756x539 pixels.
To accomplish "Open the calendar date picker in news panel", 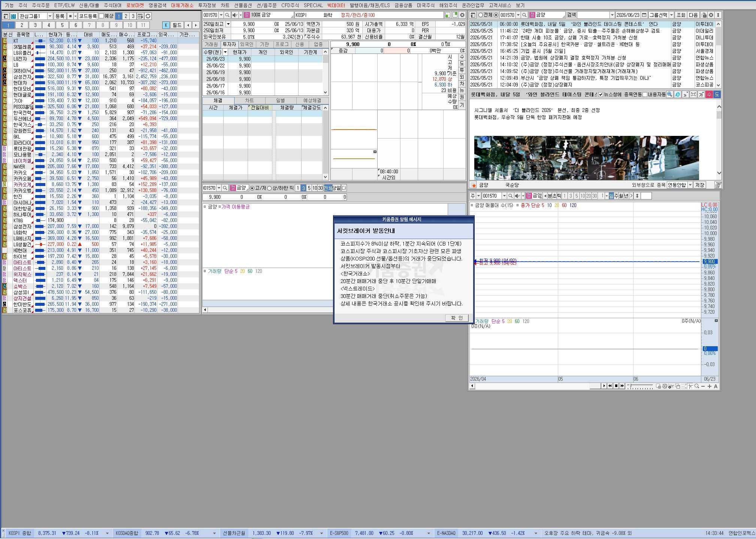I will click(x=644, y=15).
